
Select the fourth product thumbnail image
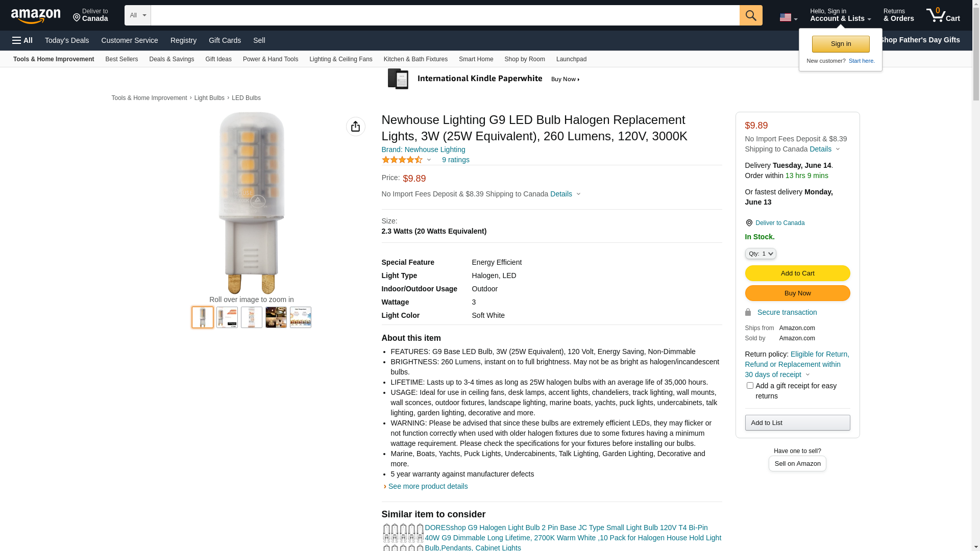(276, 317)
